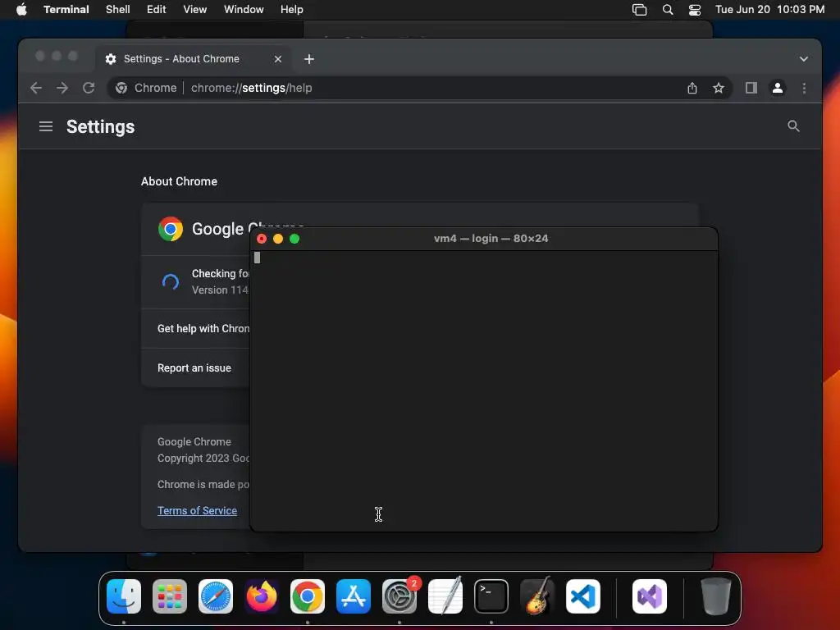
Task: Reload the Chrome settings page
Action: tap(89, 88)
